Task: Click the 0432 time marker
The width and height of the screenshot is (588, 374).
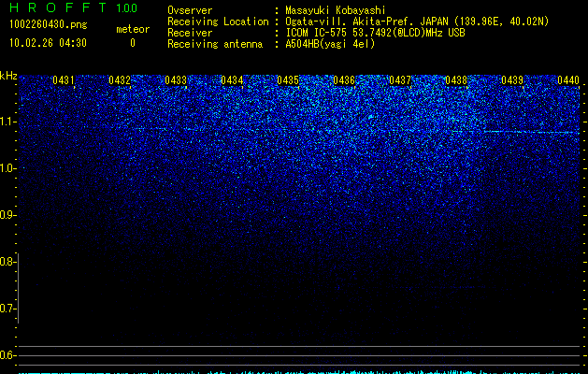Action: click(120, 80)
